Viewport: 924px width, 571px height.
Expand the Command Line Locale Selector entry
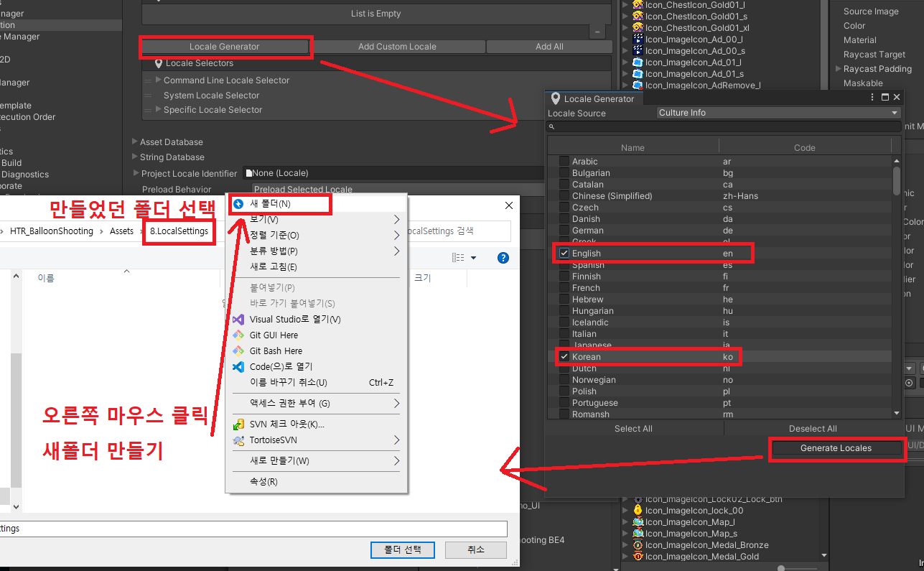coord(159,80)
